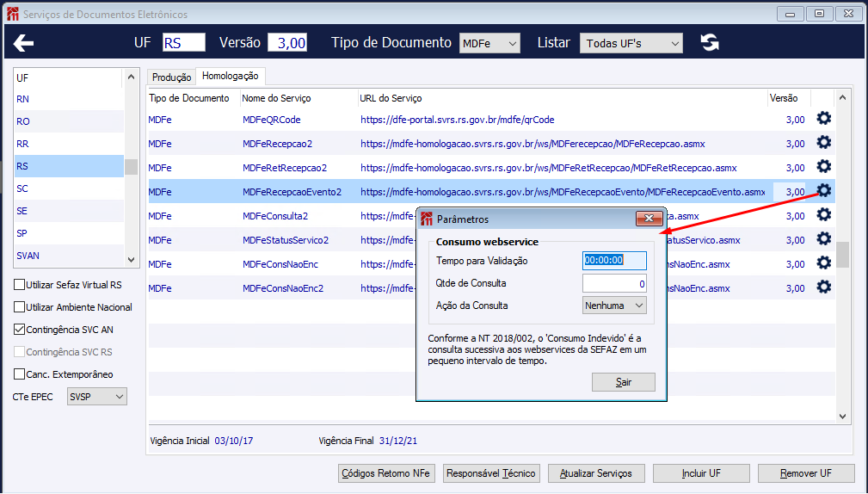
Task: Click Códigos Retorno NFe button
Action: coord(386,473)
